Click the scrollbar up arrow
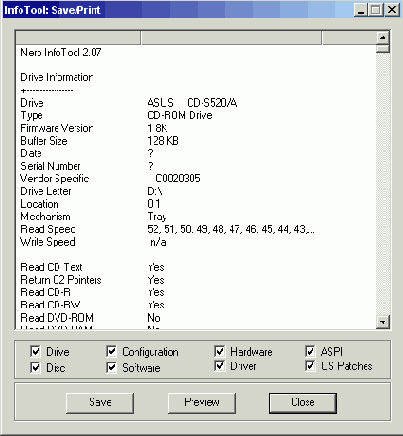The height and width of the screenshot is (436, 403). click(x=383, y=37)
